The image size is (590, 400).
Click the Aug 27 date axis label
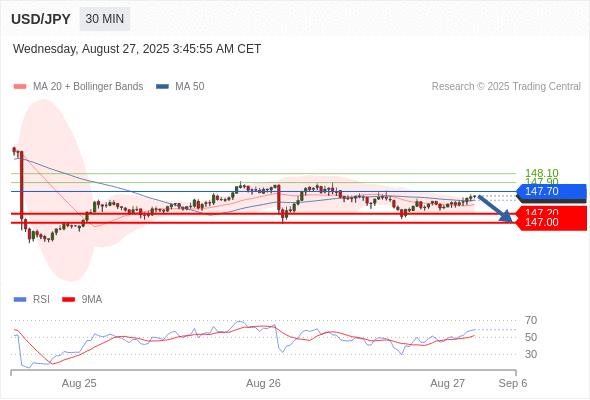(447, 383)
